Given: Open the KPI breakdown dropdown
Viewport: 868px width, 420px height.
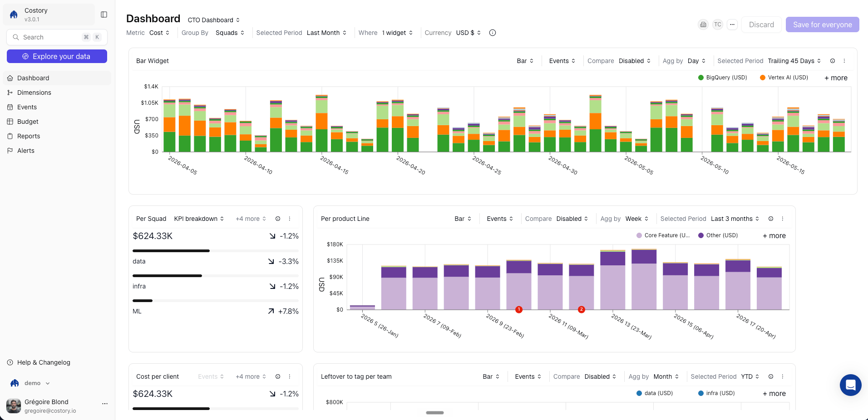Looking at the screenshot, I should pos(199,219).
